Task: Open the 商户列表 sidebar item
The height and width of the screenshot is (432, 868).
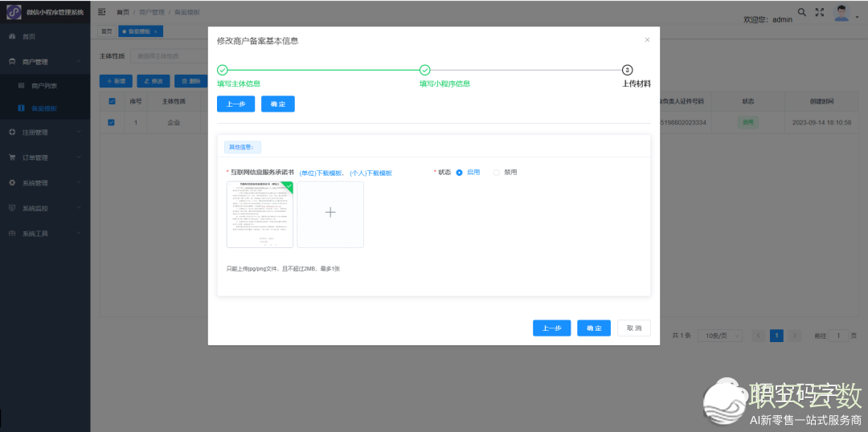Action: click(x=45, y=86)
